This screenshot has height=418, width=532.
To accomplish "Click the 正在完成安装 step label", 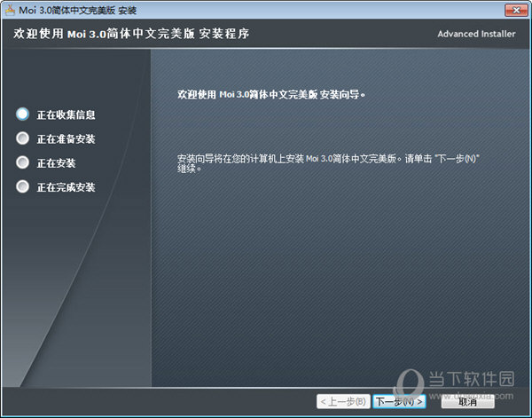I will [66, 187].
